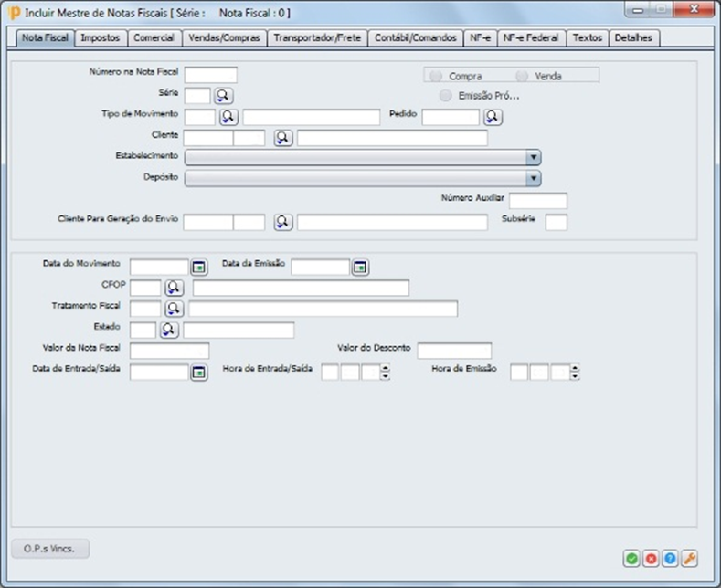Select the Emissão Pró... radio option
The height and width of the screenshot is (588, 721).
tap(445, 95)
